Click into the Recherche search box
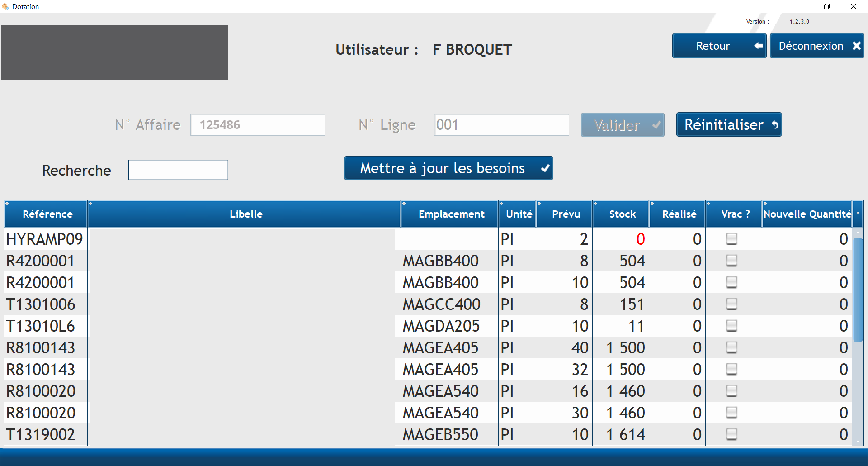This screenshot has height=466, width=868. [178, 170]
